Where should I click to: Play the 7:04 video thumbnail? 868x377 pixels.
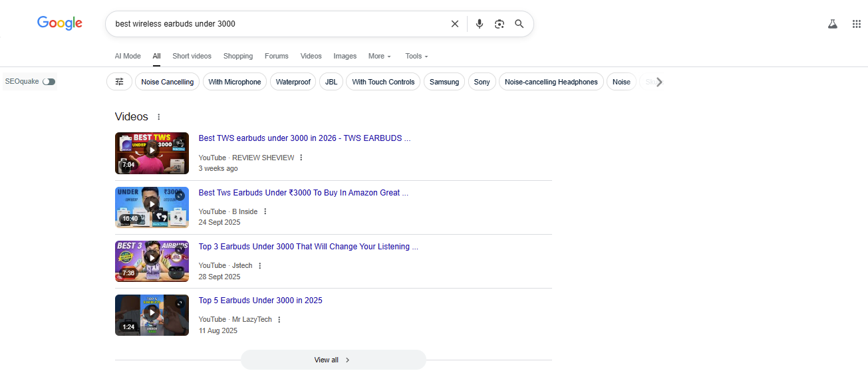coord(152,153)
